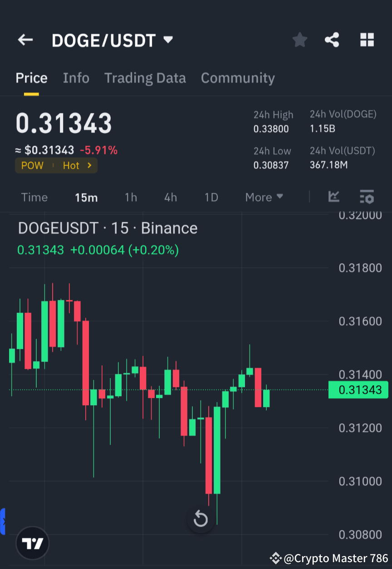The height and width of the screenshot is (569, 392).
Task: View details via the POW label
Action: point(32,165)
